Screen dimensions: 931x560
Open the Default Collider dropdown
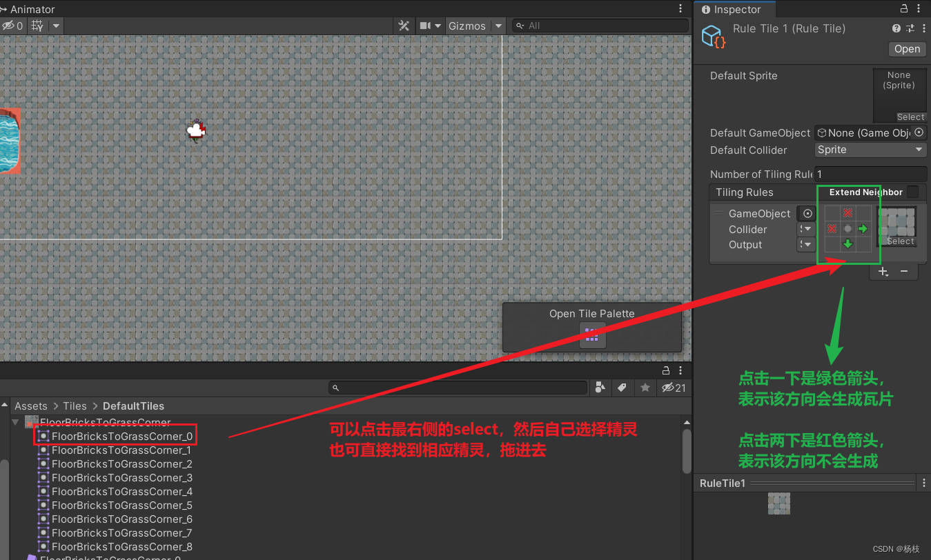point(871,150)
